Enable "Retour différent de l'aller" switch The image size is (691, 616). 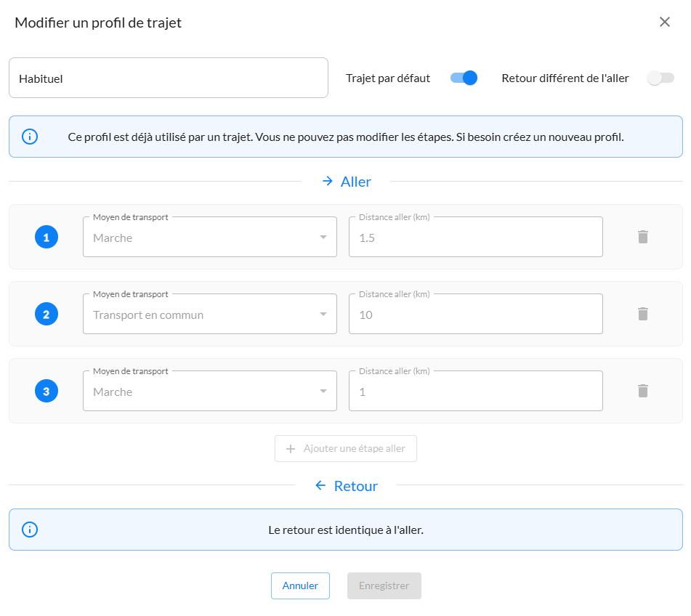click(660, 78)
